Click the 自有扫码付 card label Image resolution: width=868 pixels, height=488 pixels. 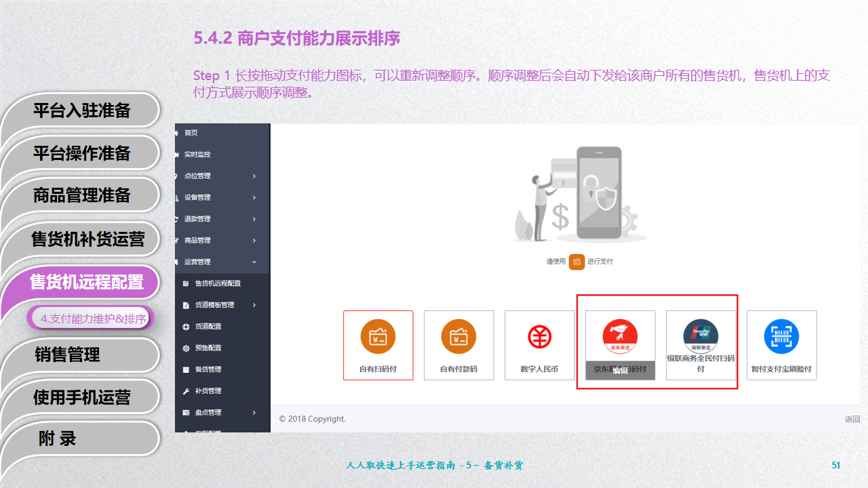[x=378, y=369]
